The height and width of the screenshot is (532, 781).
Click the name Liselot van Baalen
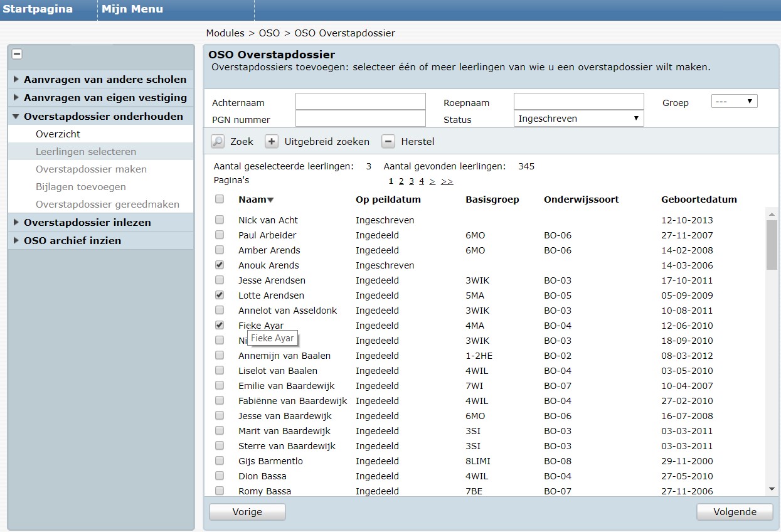tap(278, 371)
